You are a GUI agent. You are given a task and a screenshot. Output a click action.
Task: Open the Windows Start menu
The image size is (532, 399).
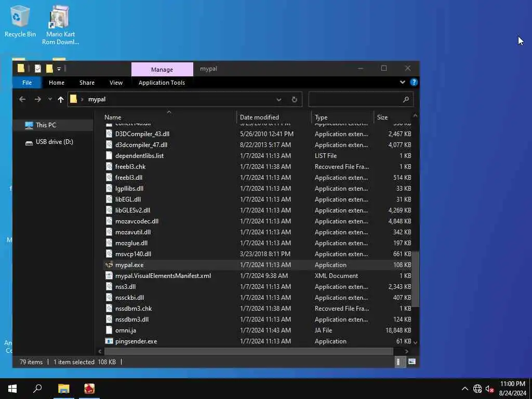12,389
